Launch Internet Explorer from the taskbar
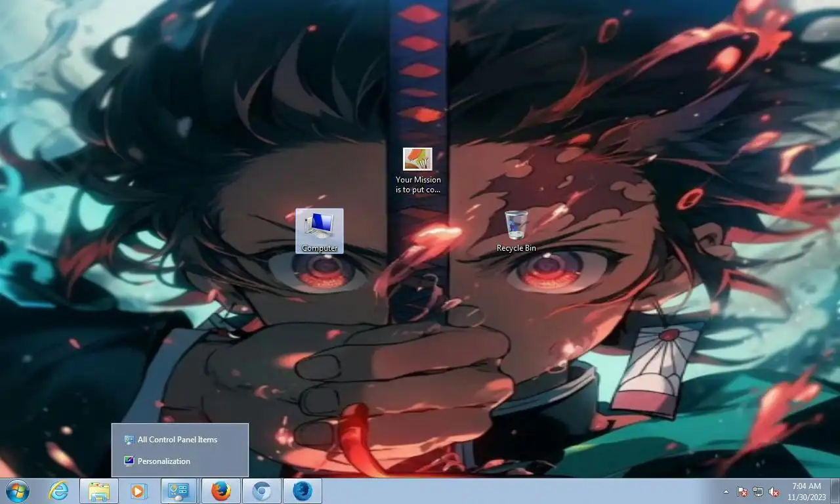Screen dimensions: 840x504 pyautogui.click(x=58, y=491)
